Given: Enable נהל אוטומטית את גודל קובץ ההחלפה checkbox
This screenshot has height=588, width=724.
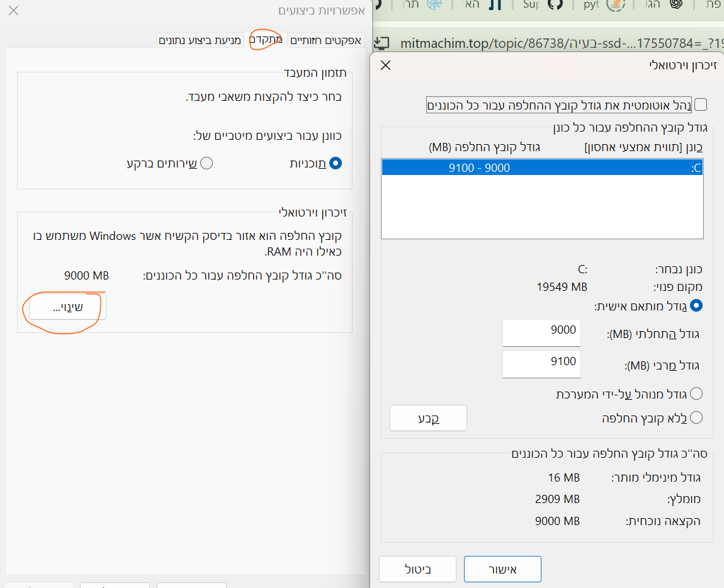Looking at the screenshot, I should (701, 105).
